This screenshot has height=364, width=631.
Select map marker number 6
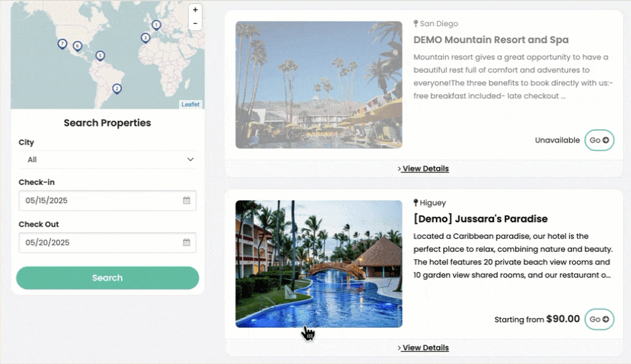[77, 46]
